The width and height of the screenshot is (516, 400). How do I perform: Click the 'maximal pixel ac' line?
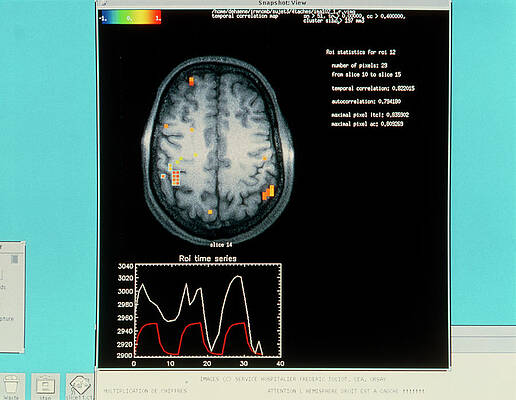click(367, 124)
